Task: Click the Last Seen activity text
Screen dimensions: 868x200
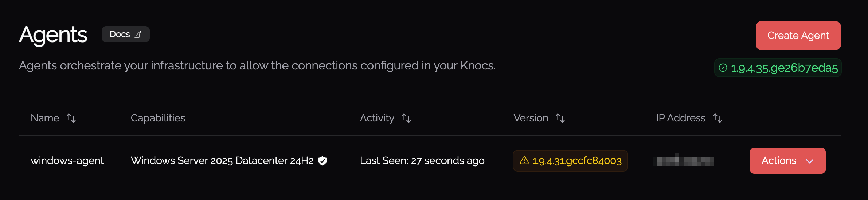Action: tap(422, 161)
